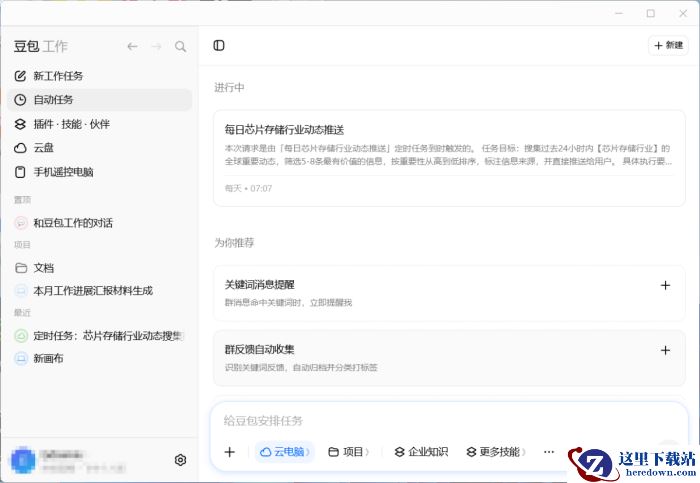Click the 每天 • 07:07 schedule text
Viewport: 700px width, 483px height.
248,188
